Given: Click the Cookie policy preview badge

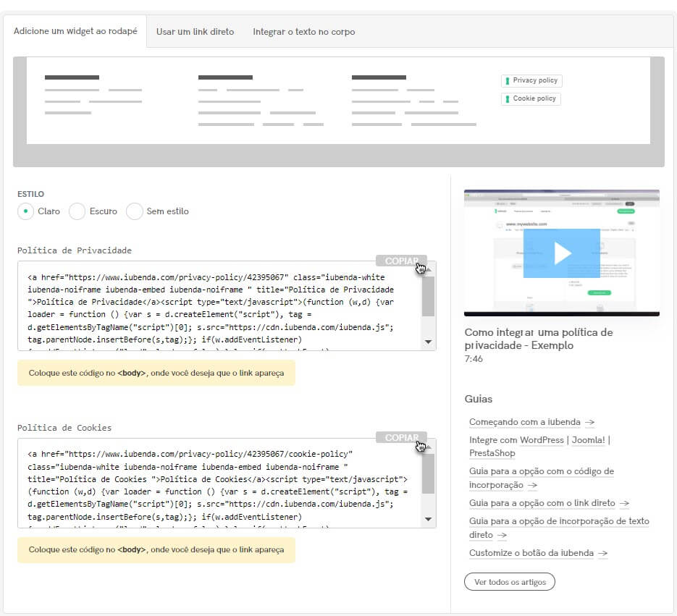Looking at the screenshot, I should 531,98.
